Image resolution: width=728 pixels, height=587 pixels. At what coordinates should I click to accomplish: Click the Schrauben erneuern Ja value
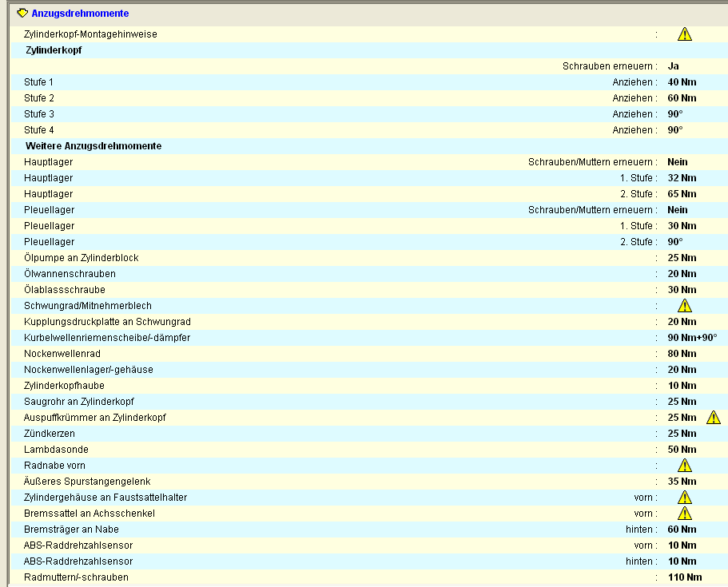(673, 66)
